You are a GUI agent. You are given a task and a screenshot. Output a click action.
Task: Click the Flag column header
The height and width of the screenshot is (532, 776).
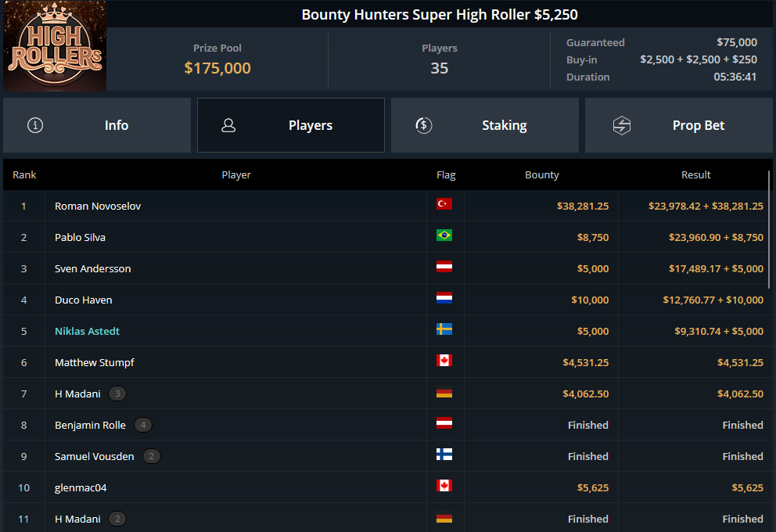click(446, 174)
